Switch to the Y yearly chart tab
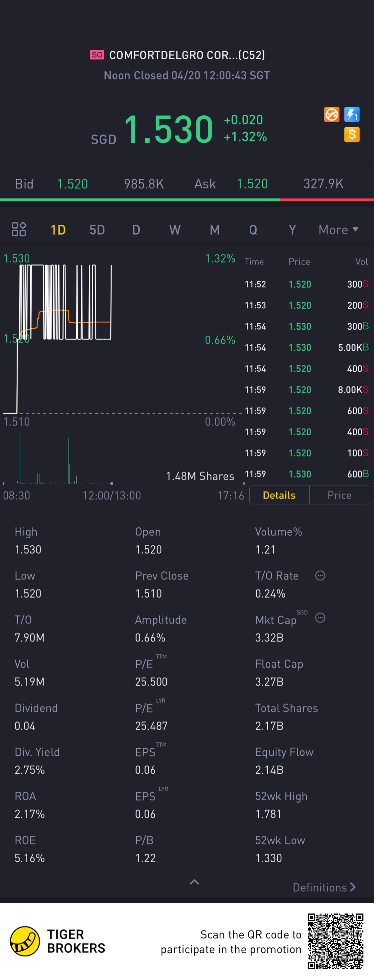The width and height of the screenshot is (374, 980). [292, 230]
